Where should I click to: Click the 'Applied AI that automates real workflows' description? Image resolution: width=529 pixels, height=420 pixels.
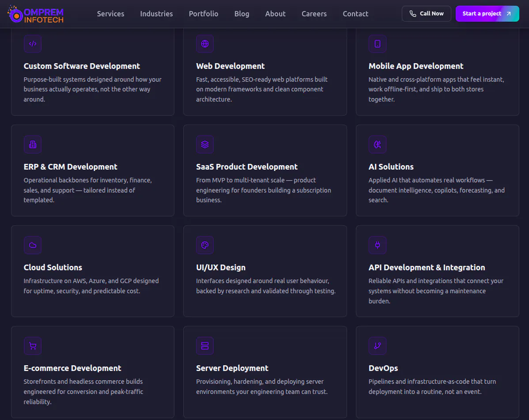[437, 190]
